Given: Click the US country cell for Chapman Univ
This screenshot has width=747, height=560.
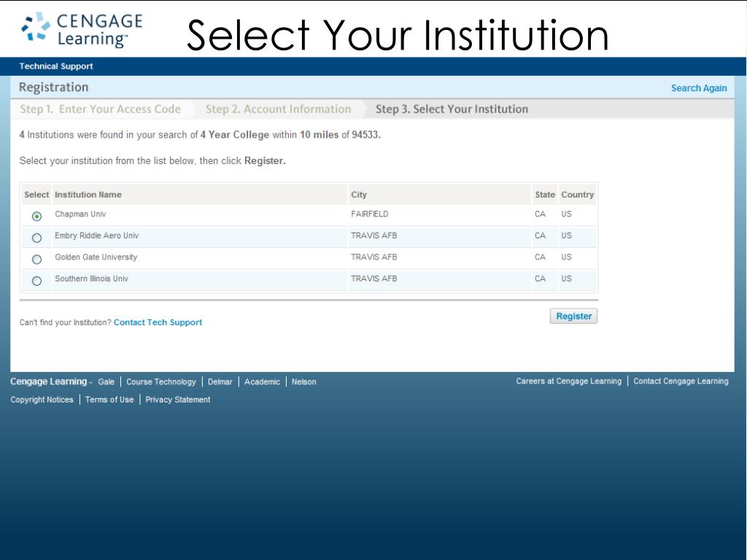Looking at the screenshot, I should coord(566,214).
